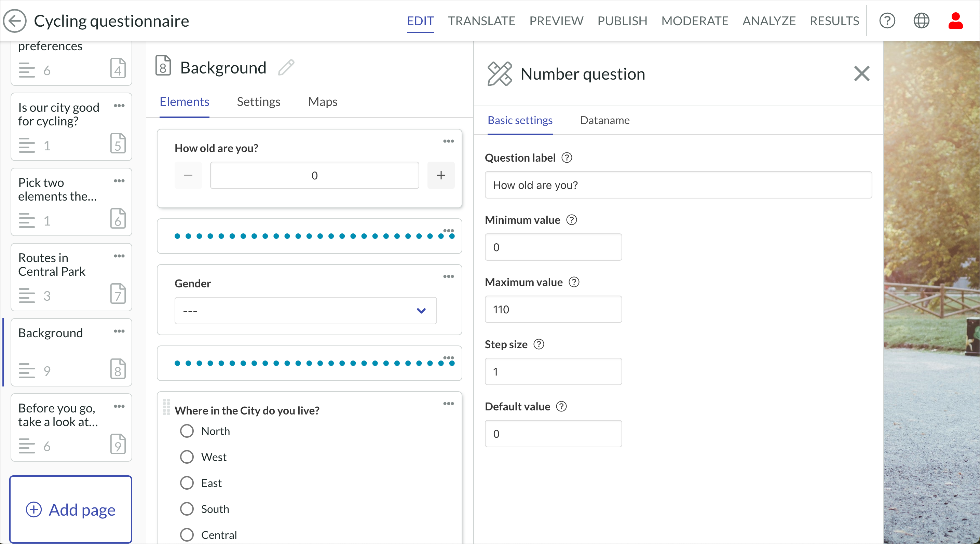The width and height of the screenshot is (980, 544).
Task: Grab the drag handle of 'Where in the City do you live?'
Action: [166, 407]
